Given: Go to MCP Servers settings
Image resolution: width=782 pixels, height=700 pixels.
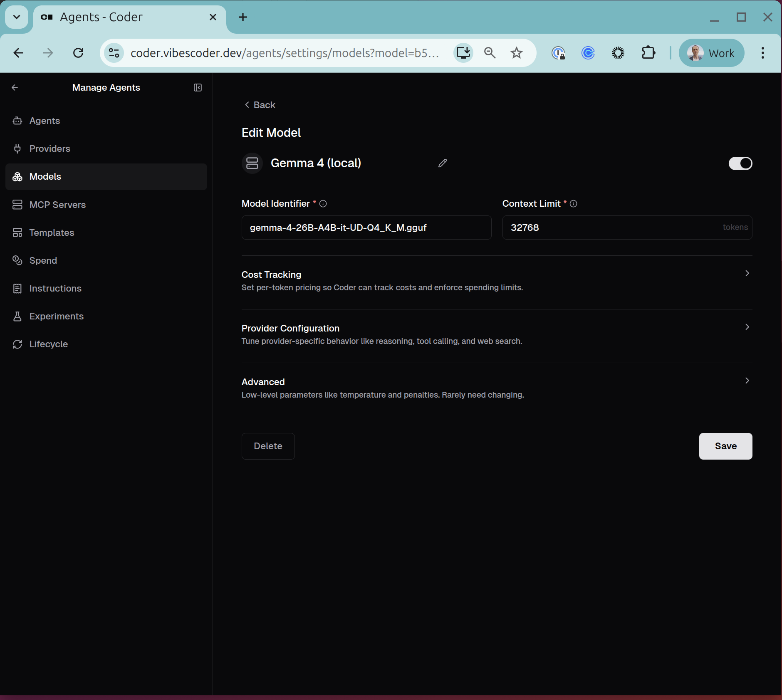Looking at the screenshot, I should coord(106,205).
